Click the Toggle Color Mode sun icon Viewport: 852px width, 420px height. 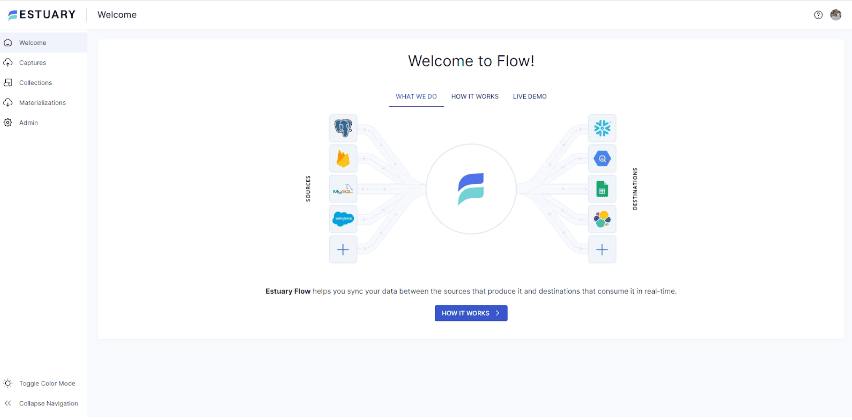coord(8,383)
